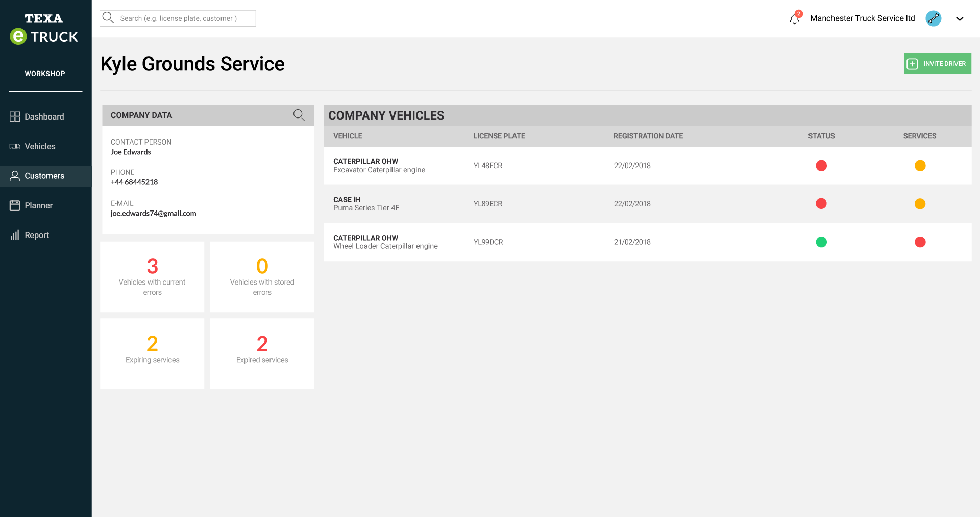Invite a driver using the green button
This screenshot has width=980, height=517.
938,63
